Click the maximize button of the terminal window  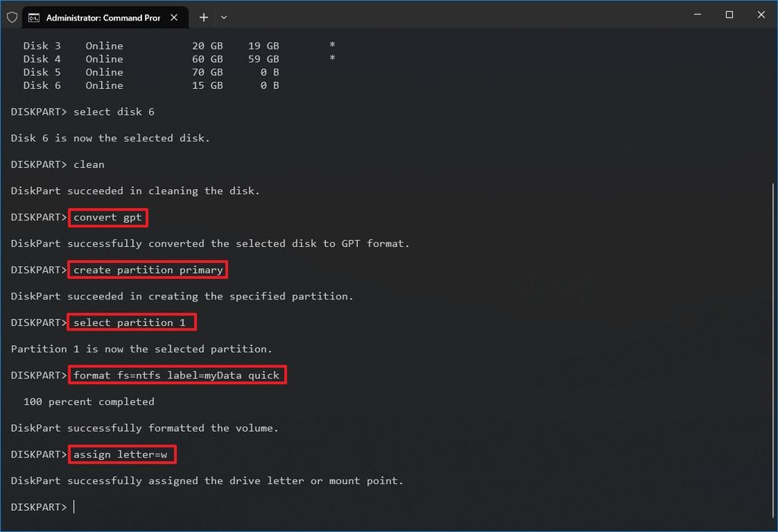(729, 14)
